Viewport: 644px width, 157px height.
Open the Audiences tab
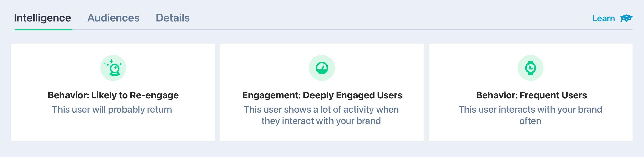click(x=113, y=18)
